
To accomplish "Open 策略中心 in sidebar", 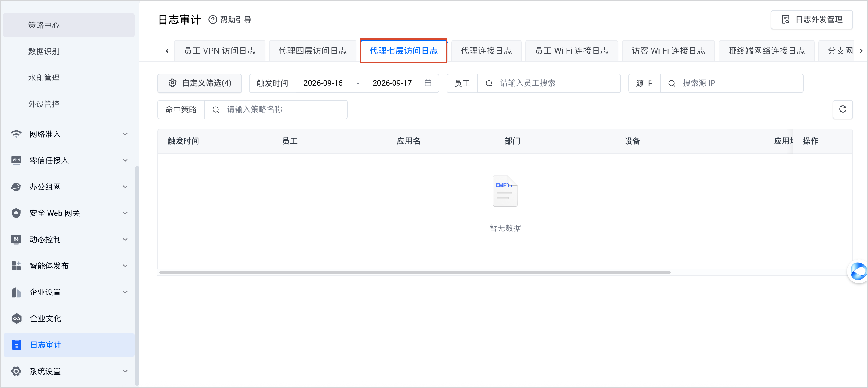I will (69, 25).
